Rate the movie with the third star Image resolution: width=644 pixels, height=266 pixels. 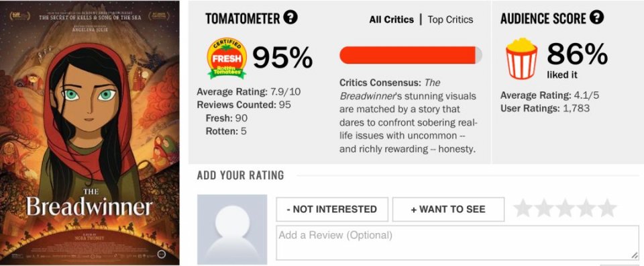pyautogui.click(x=565, y=208)
